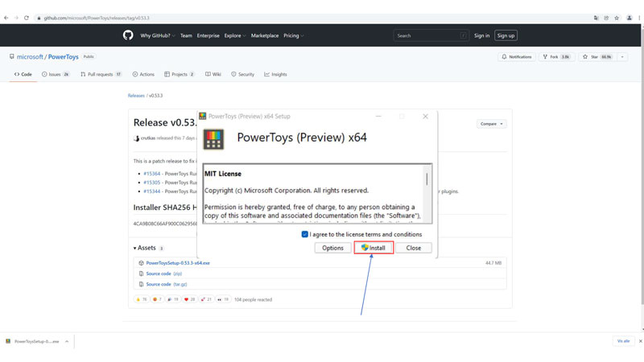
Task: Click the crutkas author avatar
Action: (x=136, y=138)
